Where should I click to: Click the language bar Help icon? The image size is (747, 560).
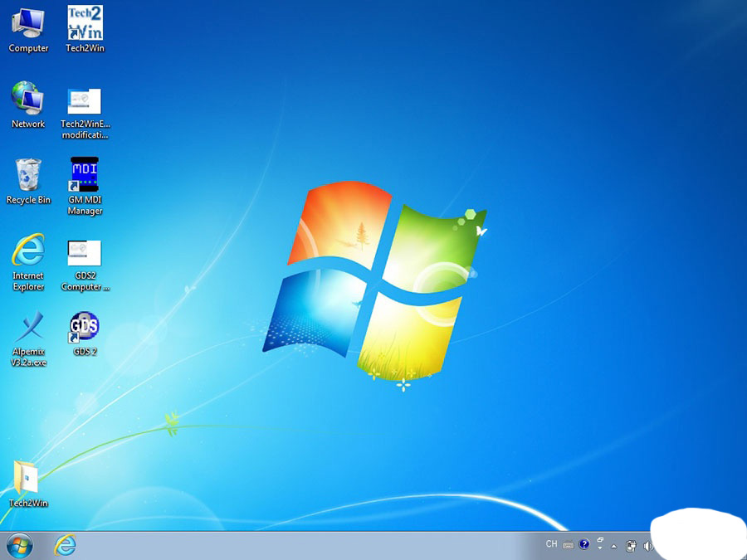tap(584, 544)
